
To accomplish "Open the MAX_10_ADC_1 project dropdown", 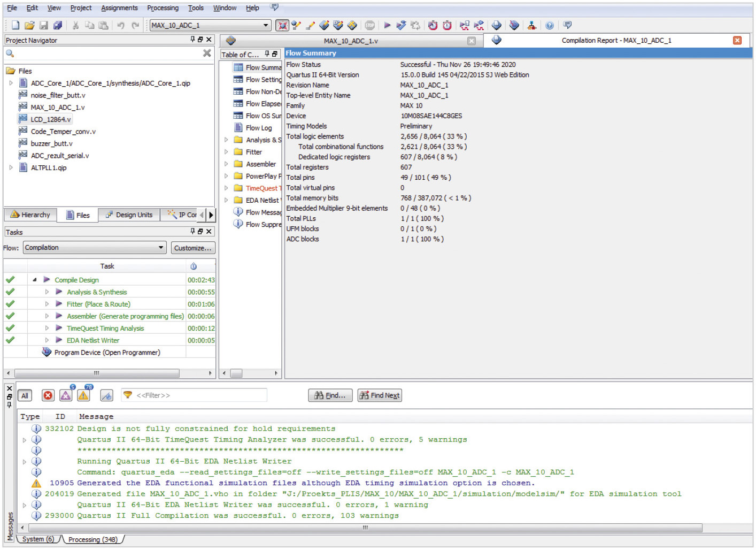I will pos(266,25).
